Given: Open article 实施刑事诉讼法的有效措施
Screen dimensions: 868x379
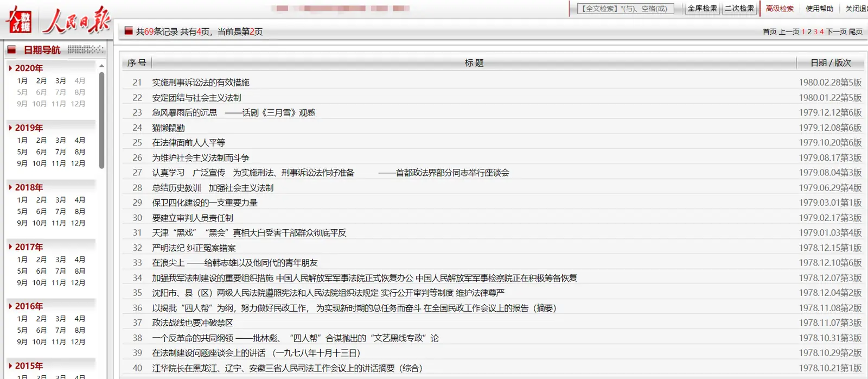Looking at the screenshot, I should [201, 83].
